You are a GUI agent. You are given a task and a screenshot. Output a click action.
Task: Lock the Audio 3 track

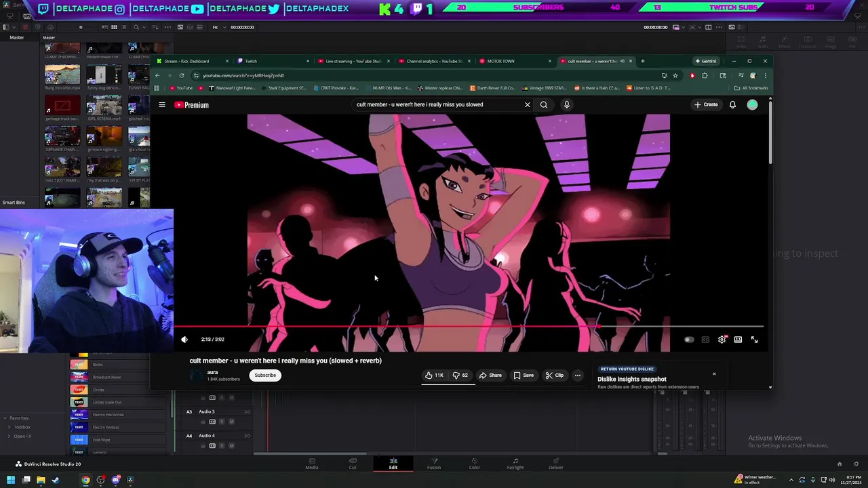(203, 422)
